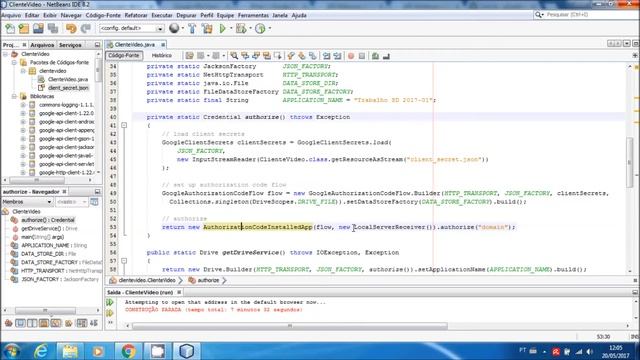
Task: Switch to the Histórico editor view
Action: [x=162, y=56]
